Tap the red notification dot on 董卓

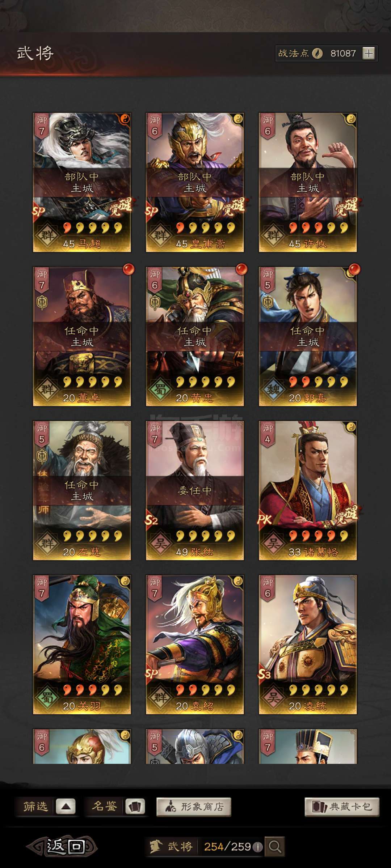[129, 269]
